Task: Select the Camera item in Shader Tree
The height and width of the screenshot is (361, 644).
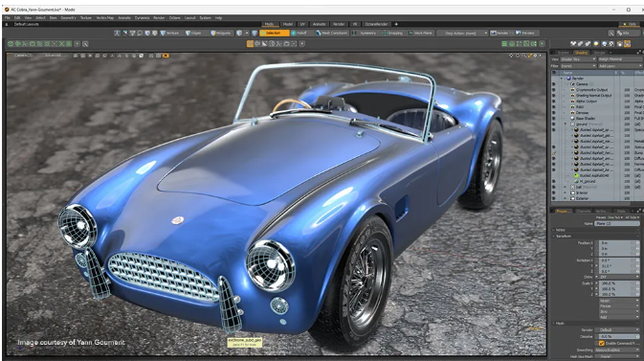Action: (x=581, y=84)
